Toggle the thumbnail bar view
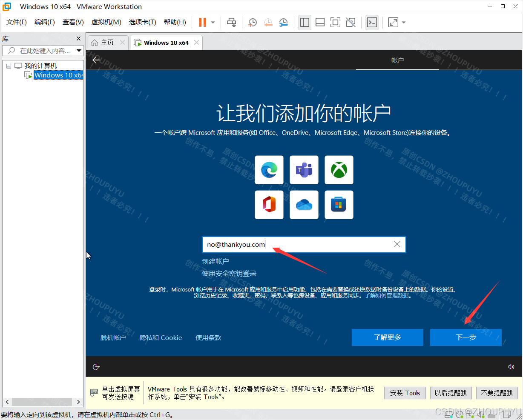 (x=320, y=22)
